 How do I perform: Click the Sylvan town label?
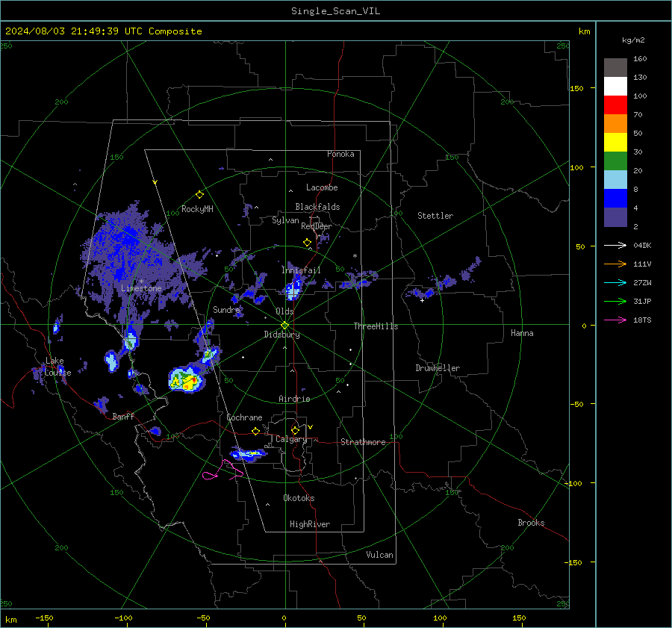coord(285,220)
